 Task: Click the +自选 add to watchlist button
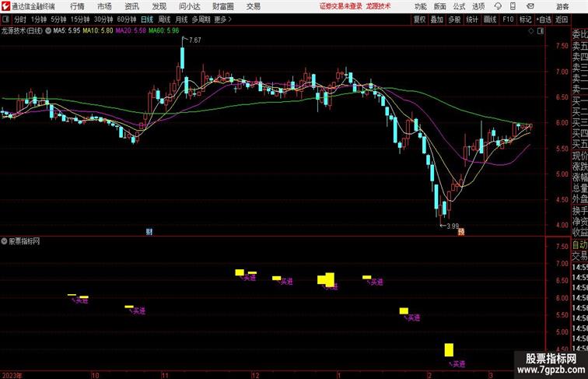coord(544,19)
